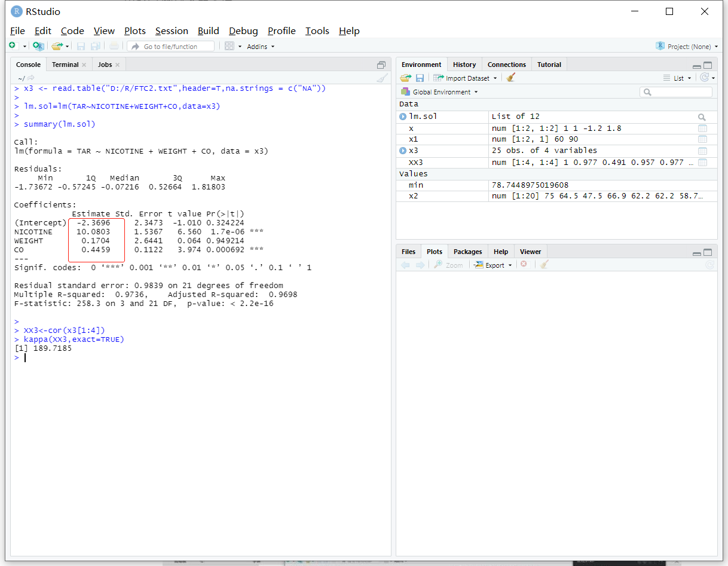Open the Plots menu
Image resolution: width=728 pixels, height=566 pixels.
click(135, 30)
